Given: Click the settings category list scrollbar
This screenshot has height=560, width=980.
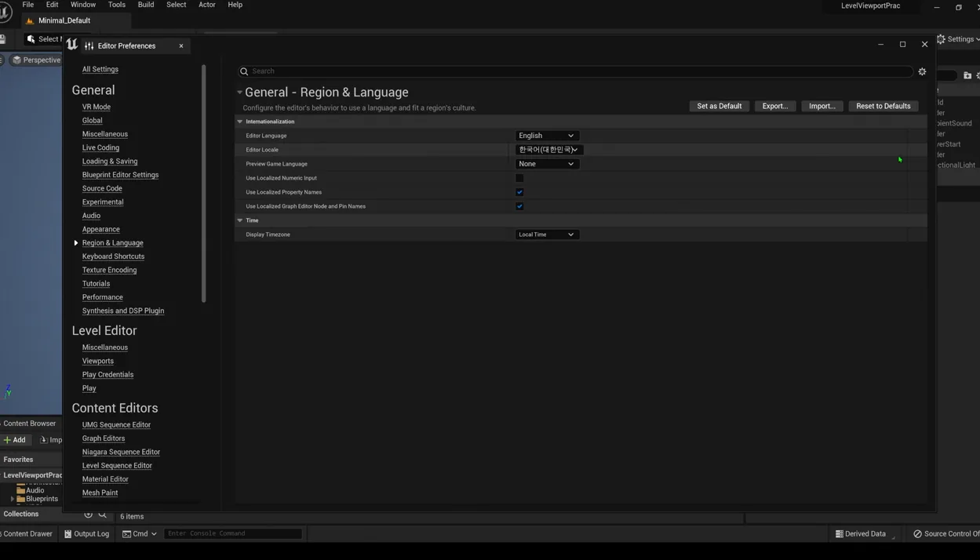Looking at the screenshot, I should pyautogui.click(x=204, y=184).
